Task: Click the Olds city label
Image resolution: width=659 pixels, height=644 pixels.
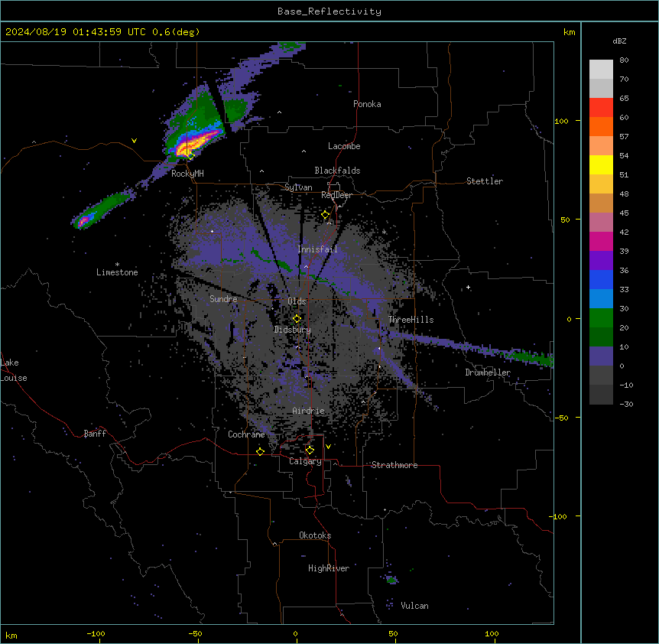Action: click(297, 301)
